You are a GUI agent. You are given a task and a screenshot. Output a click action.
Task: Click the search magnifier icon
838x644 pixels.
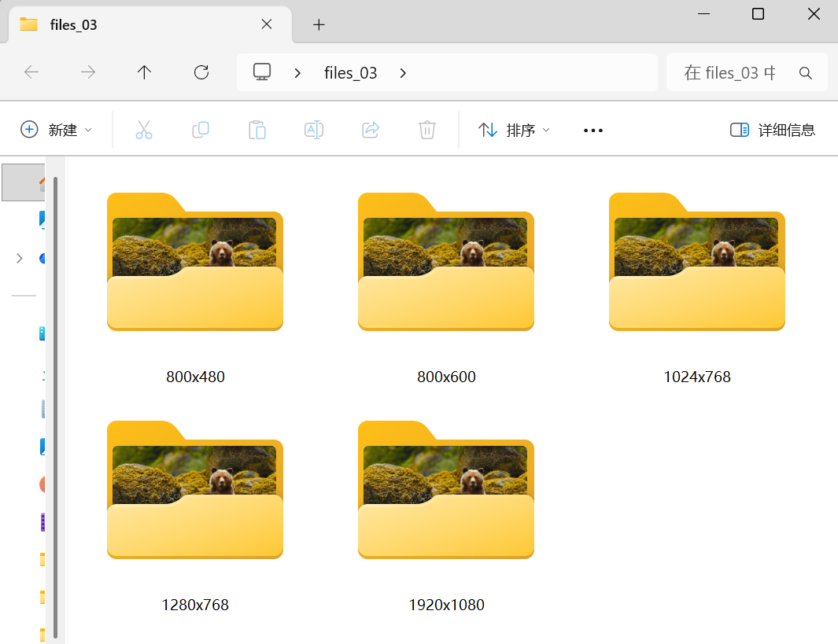click(805, 73)
